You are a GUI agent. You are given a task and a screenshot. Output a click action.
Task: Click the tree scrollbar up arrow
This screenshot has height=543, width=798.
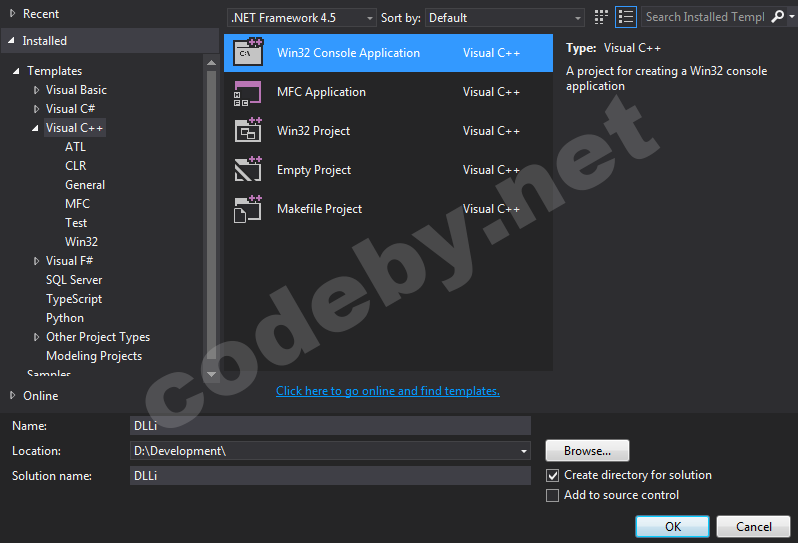[212, 63]
